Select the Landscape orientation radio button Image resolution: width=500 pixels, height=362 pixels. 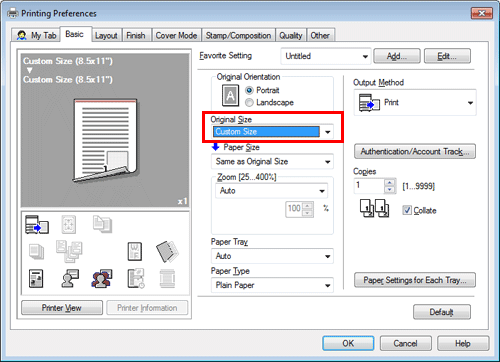[x=249, y=103]
